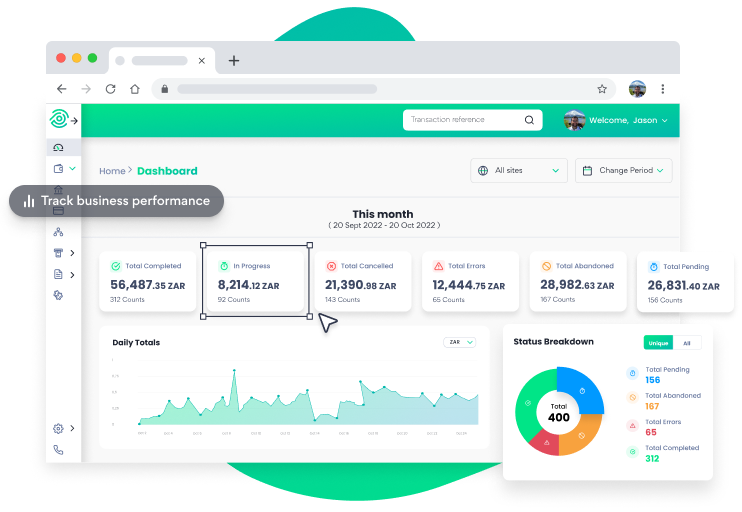Open the All sites dropdown
Screen dimensions: 742x512
click(x=518, y=171)
